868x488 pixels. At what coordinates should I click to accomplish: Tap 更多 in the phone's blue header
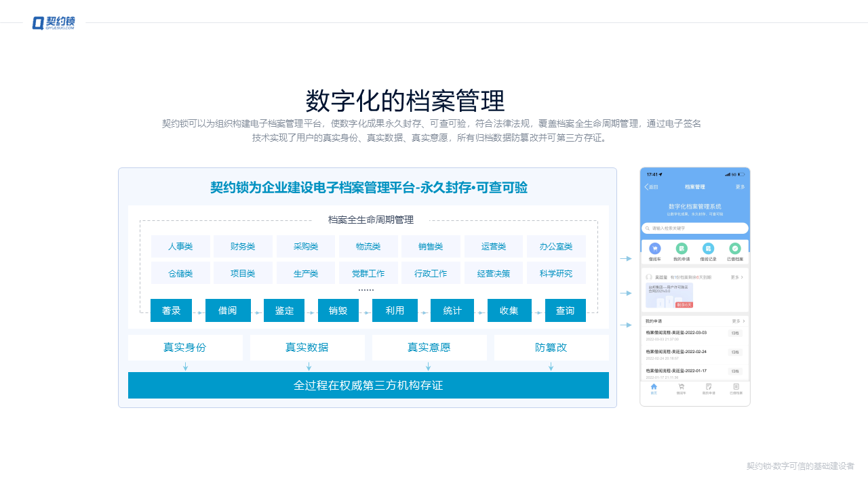pyautogui.click(x=740, y=187)
